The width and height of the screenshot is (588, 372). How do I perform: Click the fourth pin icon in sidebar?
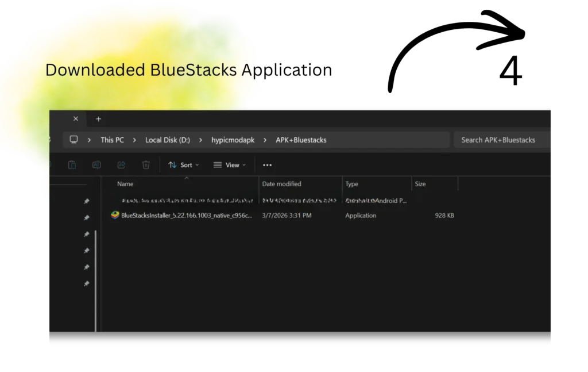(87, 250)
